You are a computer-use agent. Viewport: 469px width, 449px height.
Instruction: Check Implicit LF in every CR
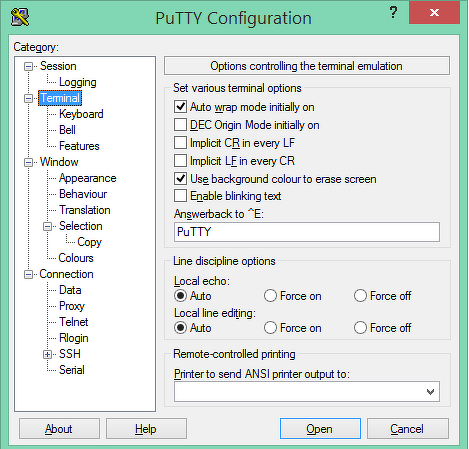180,161
